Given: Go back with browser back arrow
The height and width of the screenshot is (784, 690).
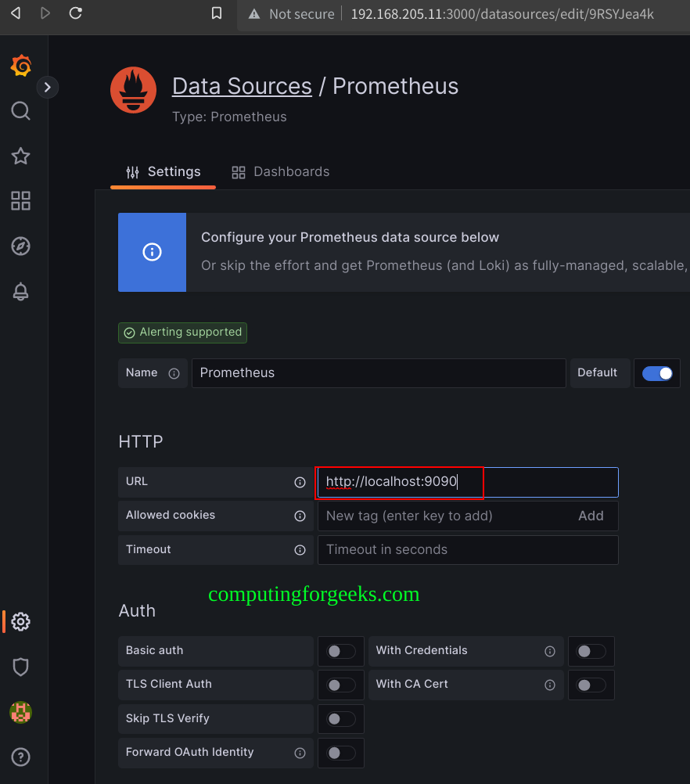Looking at the screenshot, I should pyautogui.click(x=16, y=13).
